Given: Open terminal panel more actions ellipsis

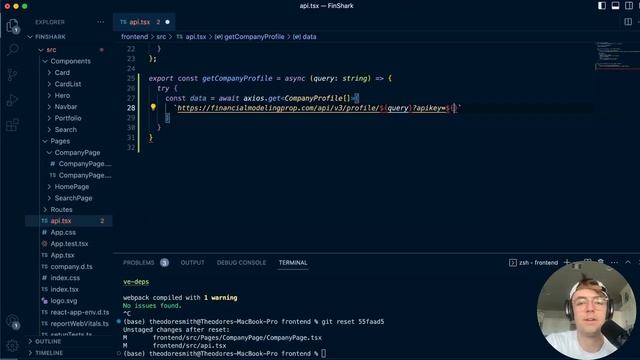Looking at the screenshot, I should 614,262.
